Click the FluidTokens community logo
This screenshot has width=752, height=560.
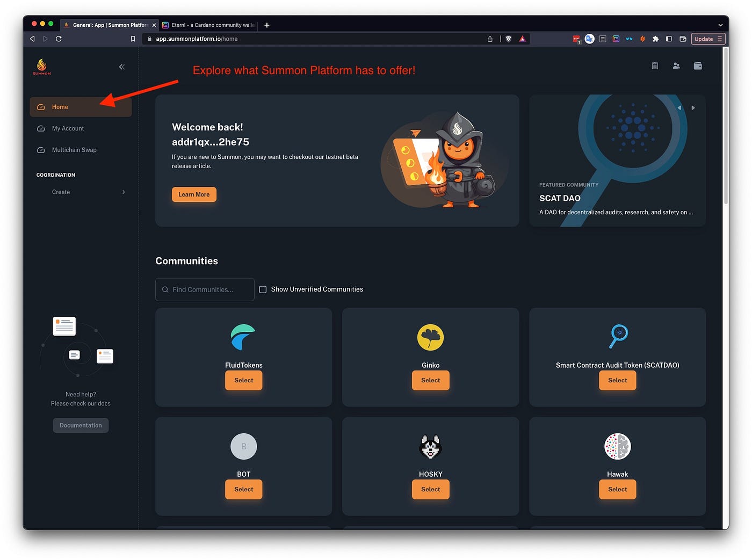coord(243,337)
